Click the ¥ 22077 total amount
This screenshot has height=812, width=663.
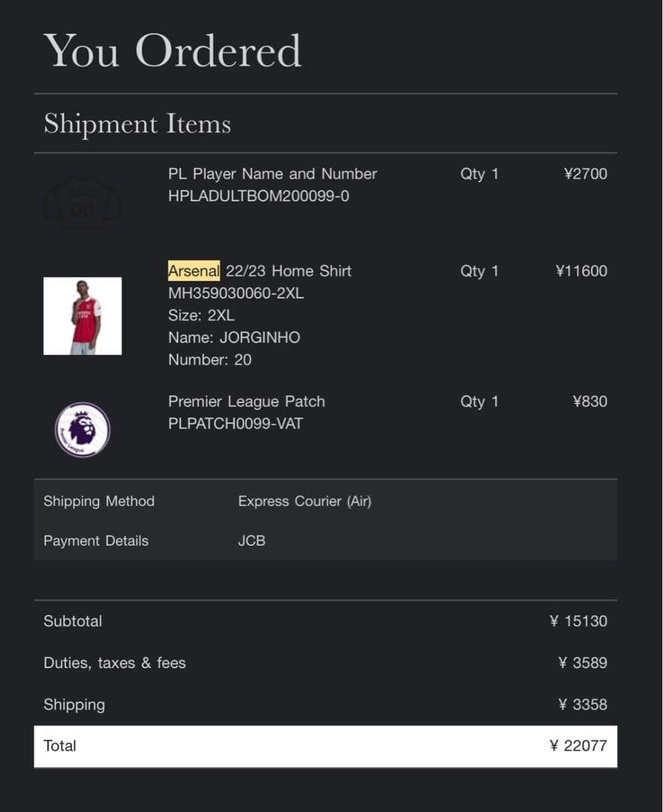point(578,746)
